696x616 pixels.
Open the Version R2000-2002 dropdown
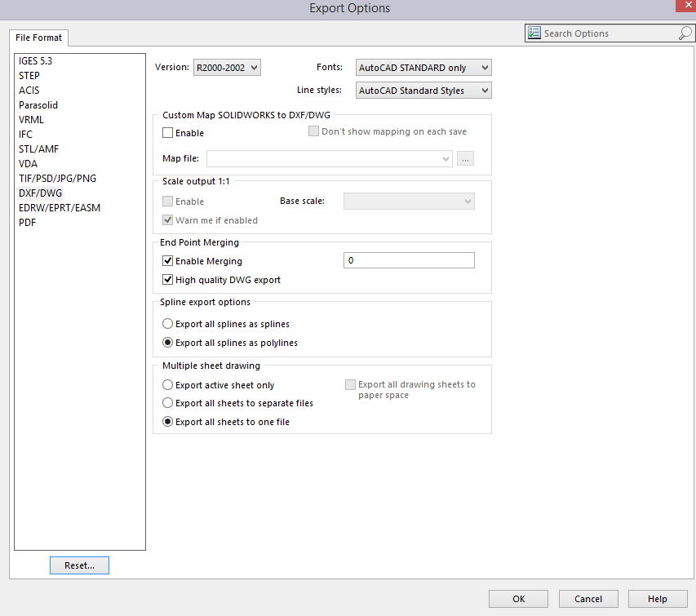(x=226, y=68)
